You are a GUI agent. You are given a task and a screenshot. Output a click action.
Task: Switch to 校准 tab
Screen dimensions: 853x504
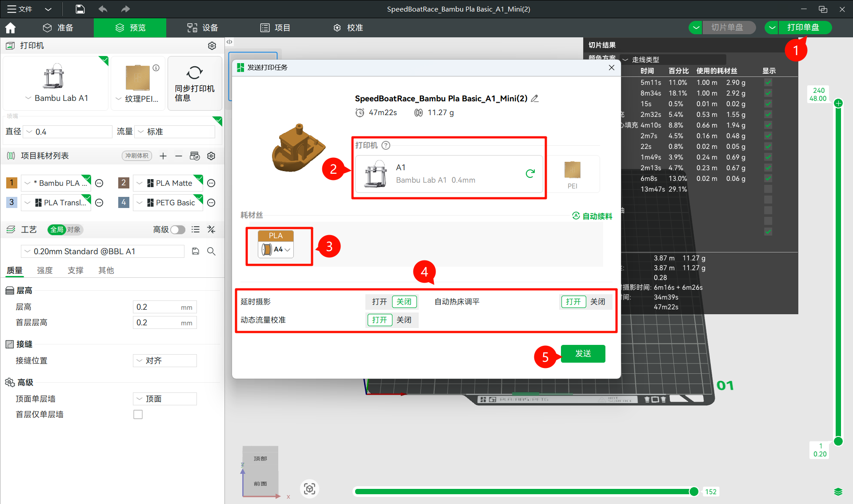348,28
